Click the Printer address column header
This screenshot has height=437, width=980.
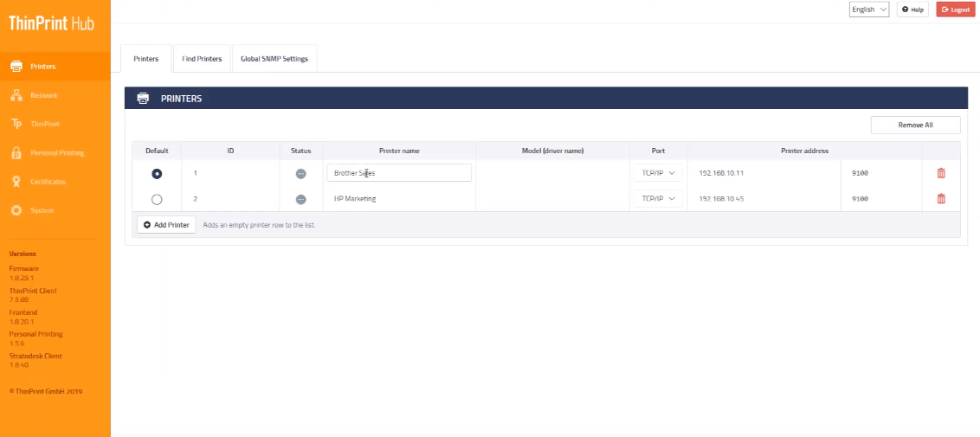pos(804,151)
